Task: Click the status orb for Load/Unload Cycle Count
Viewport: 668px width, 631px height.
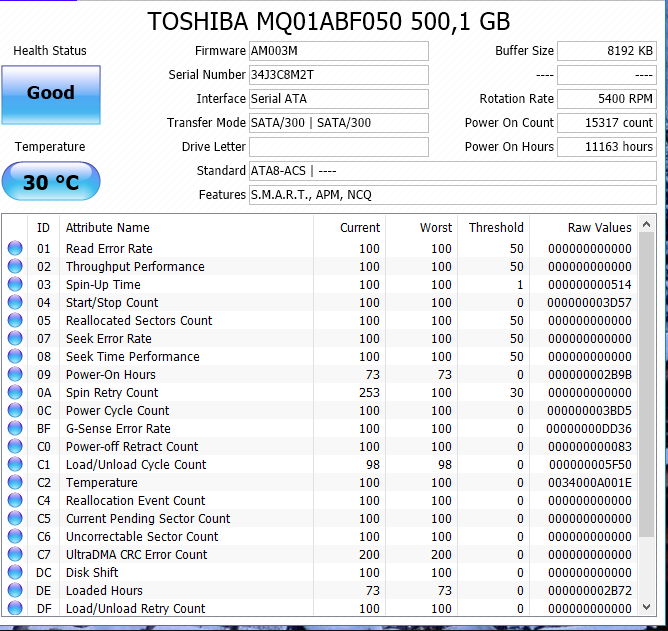Action: 15,464
